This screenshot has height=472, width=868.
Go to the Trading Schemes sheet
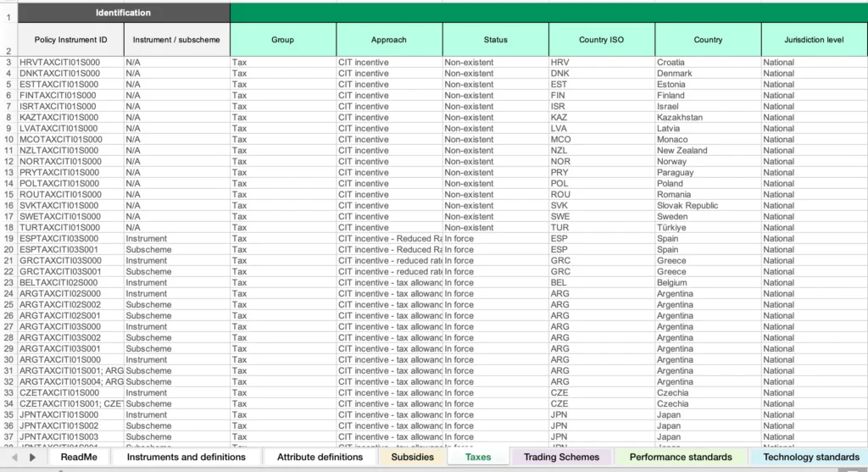point(561,457)
